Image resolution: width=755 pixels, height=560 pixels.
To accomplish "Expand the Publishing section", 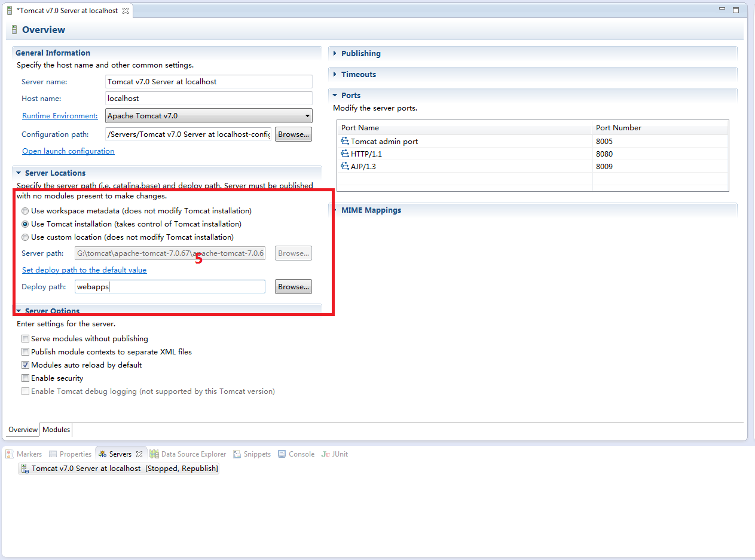I will pyautogui.click(x=335, y=53).
